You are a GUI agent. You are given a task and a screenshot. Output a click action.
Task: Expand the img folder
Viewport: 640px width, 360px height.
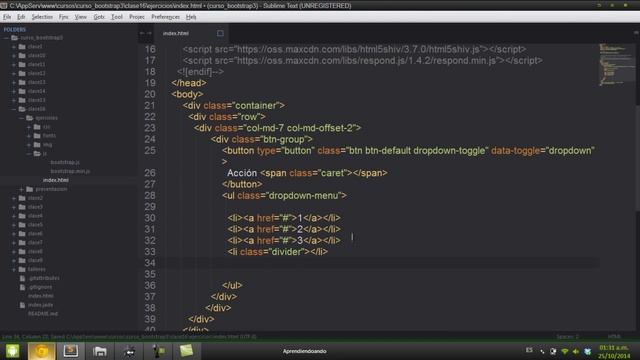tap(29, 145)
